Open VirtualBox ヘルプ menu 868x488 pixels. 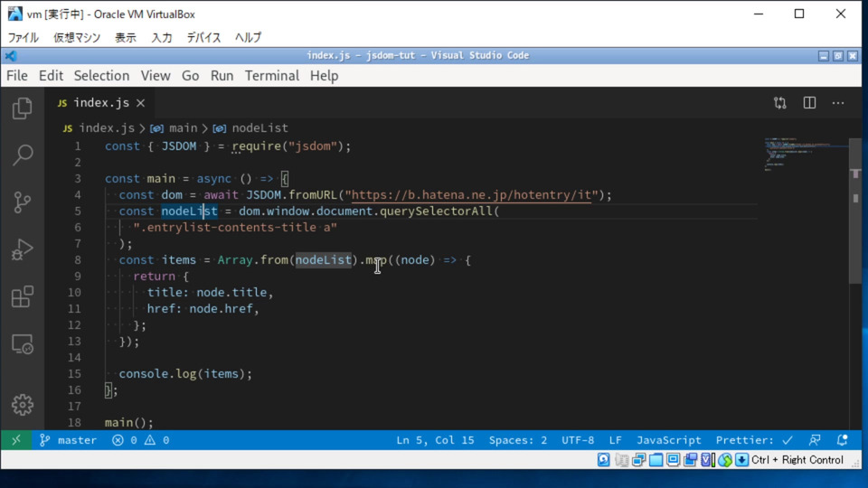coord(248,38)
